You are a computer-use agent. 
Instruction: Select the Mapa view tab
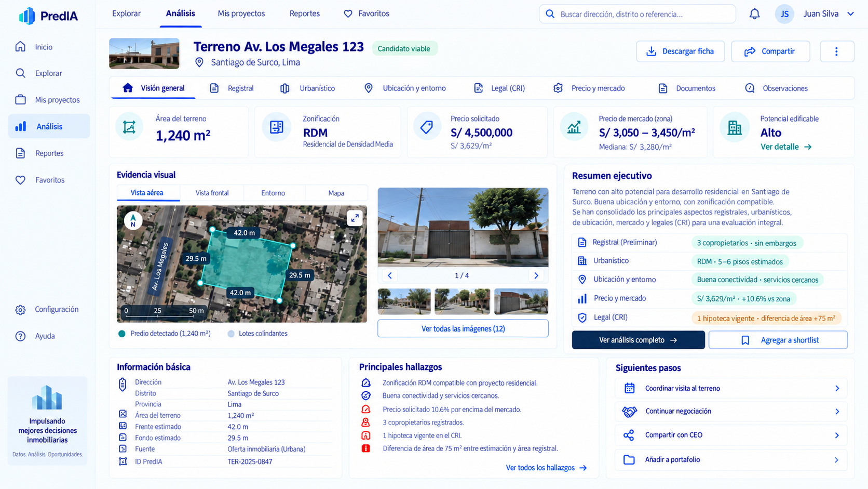[x=336, y=193]
